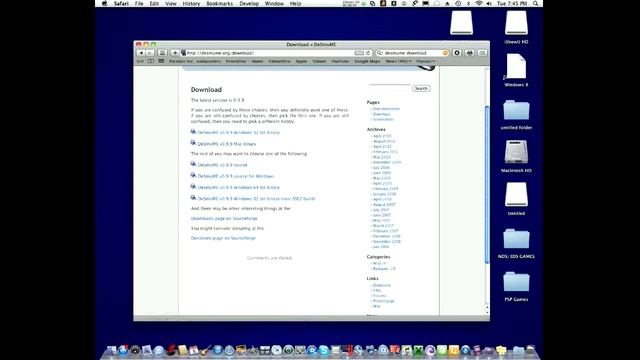Click the Print button in Safari's toolbar
The height and width of the screenshot is (360, 640).
470,53
